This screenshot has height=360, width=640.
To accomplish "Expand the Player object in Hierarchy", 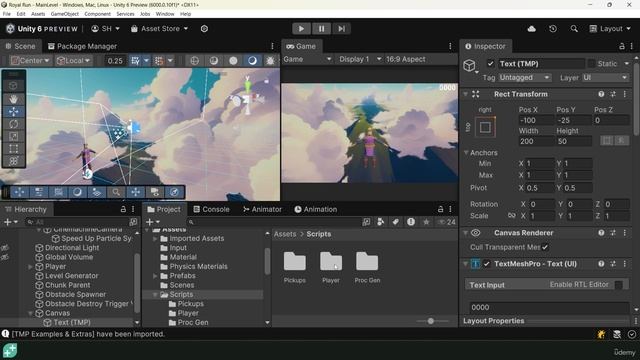I will (30, 267).
